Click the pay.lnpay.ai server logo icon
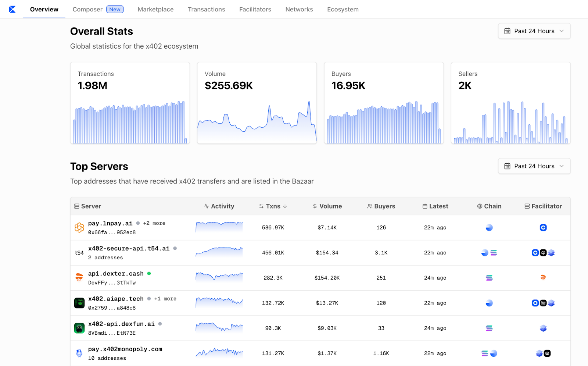The image size is (588, 366). pos(79,228)
